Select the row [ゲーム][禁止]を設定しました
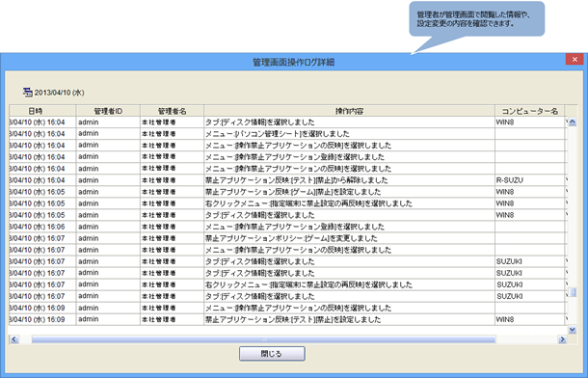Viewport: 588px width, 378px height. point(288,192)
